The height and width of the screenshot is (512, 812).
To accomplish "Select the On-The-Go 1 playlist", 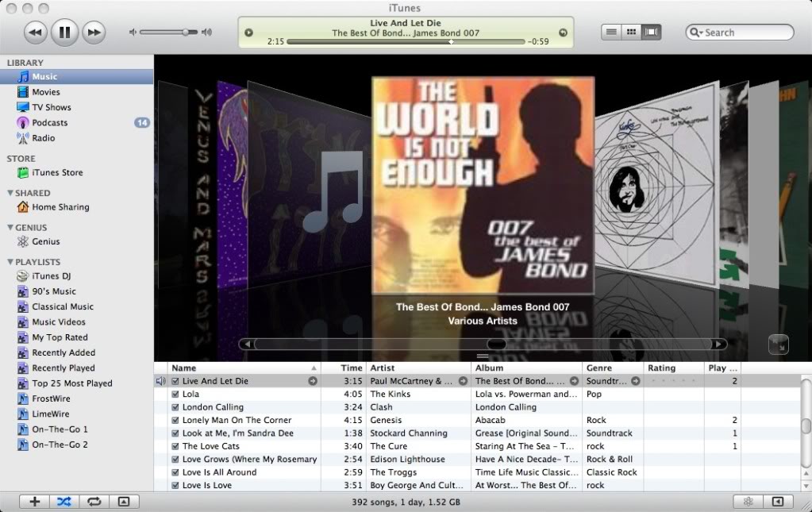I will tap(77, 429).
